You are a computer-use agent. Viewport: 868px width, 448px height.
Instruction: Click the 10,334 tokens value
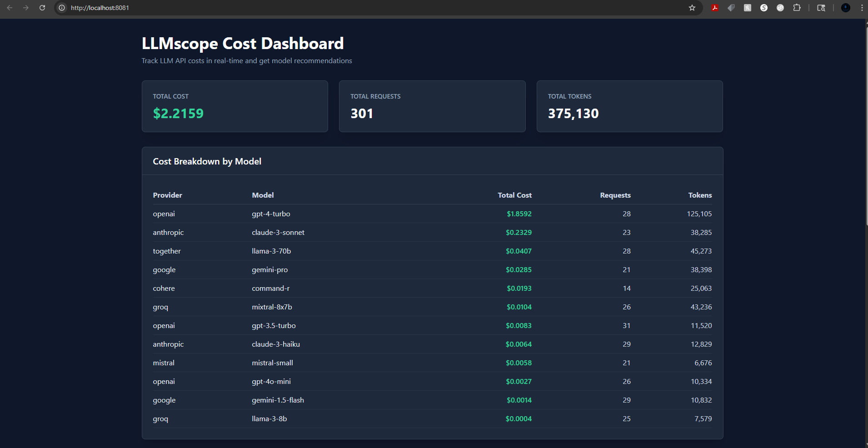pos(701,381)
